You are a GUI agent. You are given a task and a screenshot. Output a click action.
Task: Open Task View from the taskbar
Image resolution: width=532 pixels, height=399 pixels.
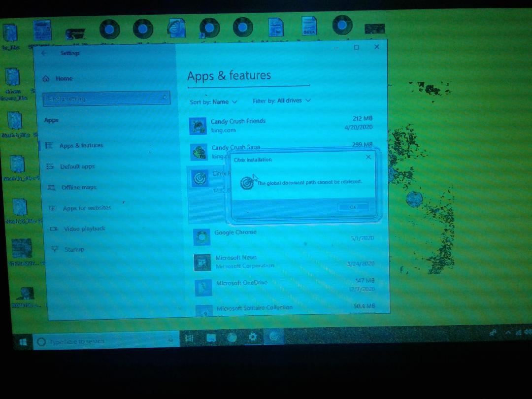(x=189, y=338)
